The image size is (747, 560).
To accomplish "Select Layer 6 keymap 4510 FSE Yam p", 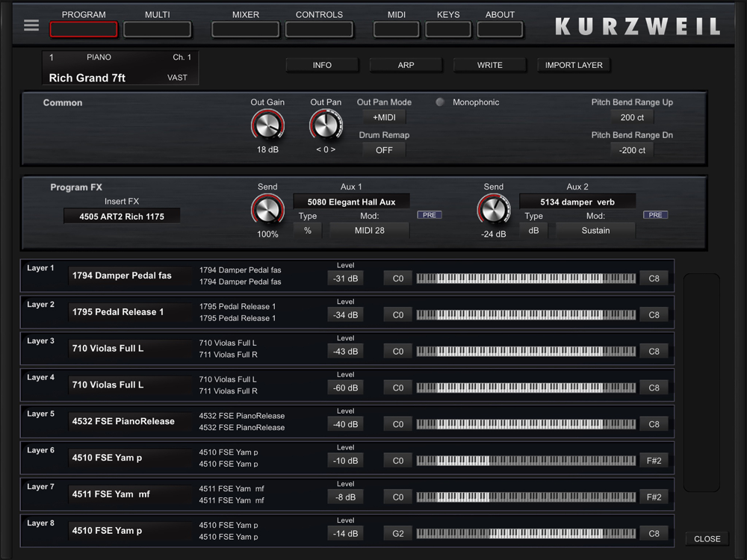I will pos(130,458).
